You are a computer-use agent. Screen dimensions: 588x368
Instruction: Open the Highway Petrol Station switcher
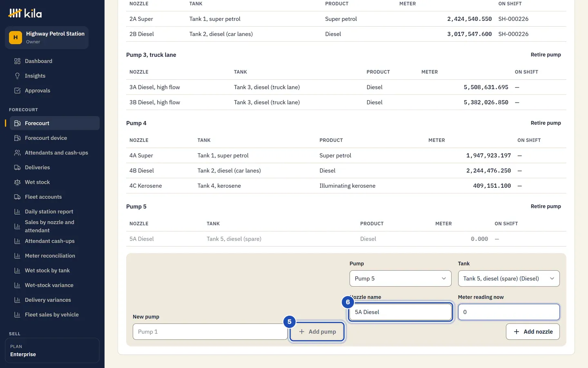[47, 38]
